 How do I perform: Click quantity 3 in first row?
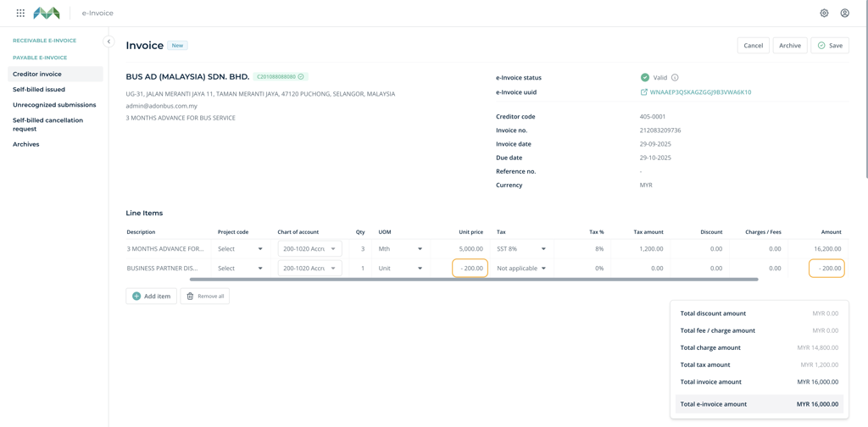[x=363, y=249]
